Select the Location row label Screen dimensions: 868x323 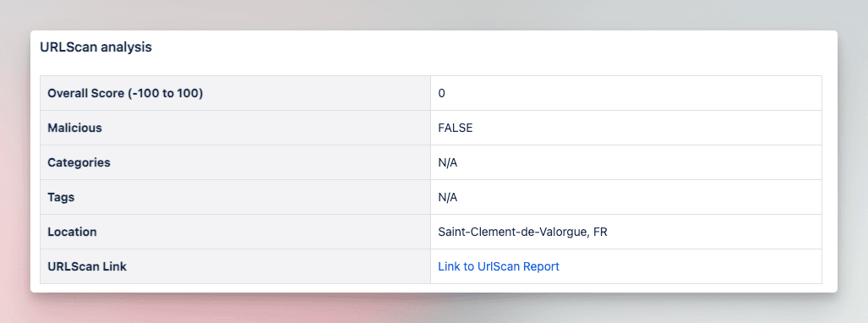[x=72, y=233]
